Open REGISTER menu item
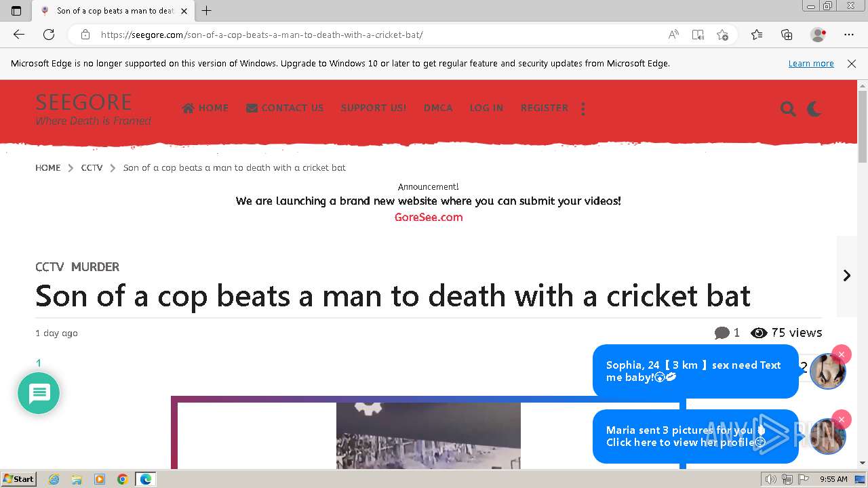Screen dimensions: 868x488 click(x=545, y=108)
